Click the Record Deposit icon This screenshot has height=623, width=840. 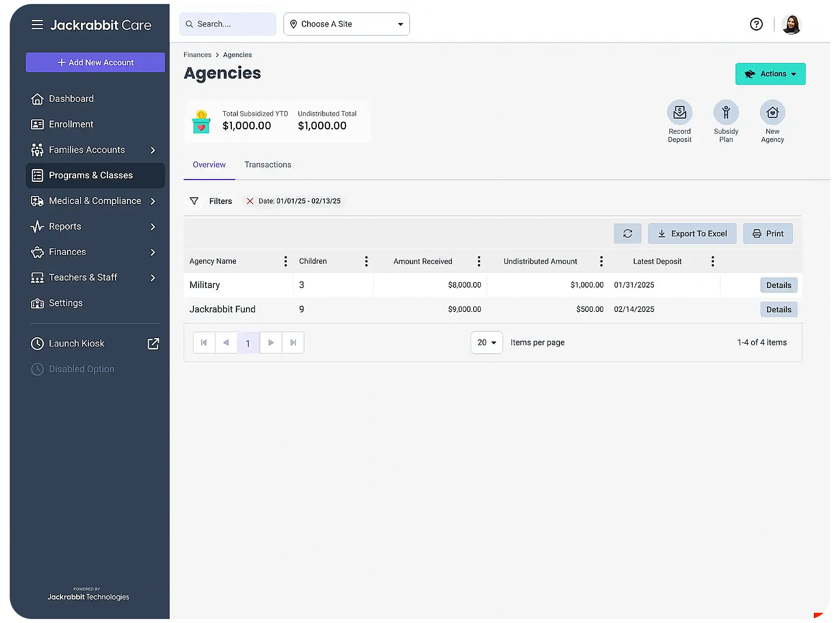click(x=680, y=112)
